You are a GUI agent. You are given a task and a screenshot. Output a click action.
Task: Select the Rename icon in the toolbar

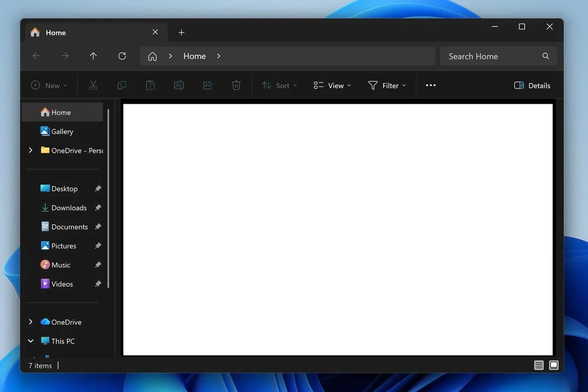coord(179,85)
